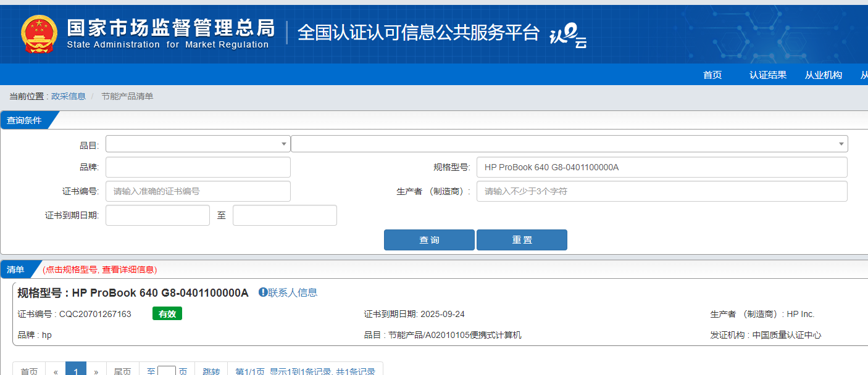Viewport: 868px width, 375px height.
Task: Open the 证书到期日期 start date field
Action: pos(157,215)
